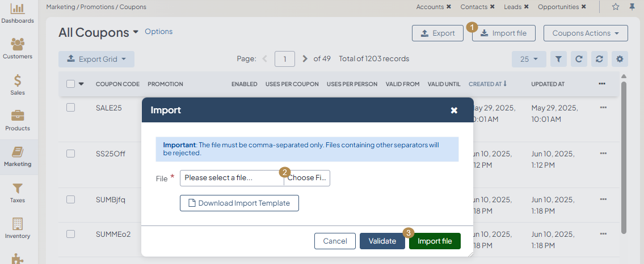Click the Validate button

382,241
